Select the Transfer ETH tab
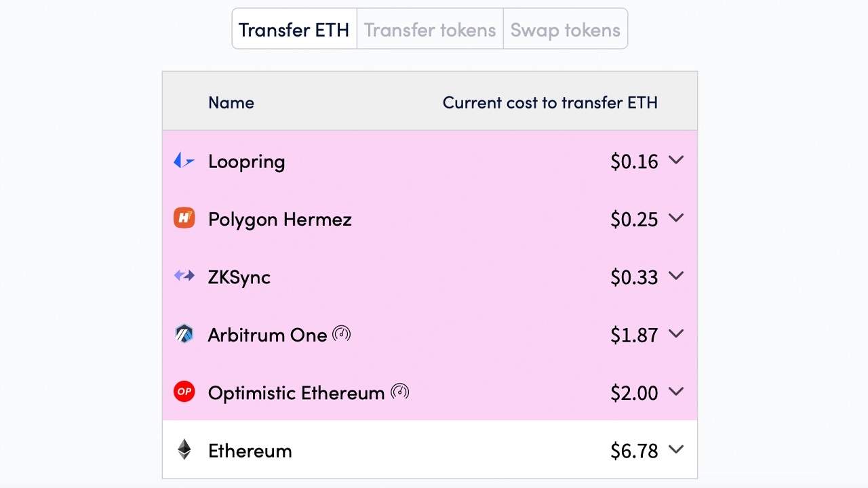The height and width of the screenshot is (488, 868). [x=294, y=30]
